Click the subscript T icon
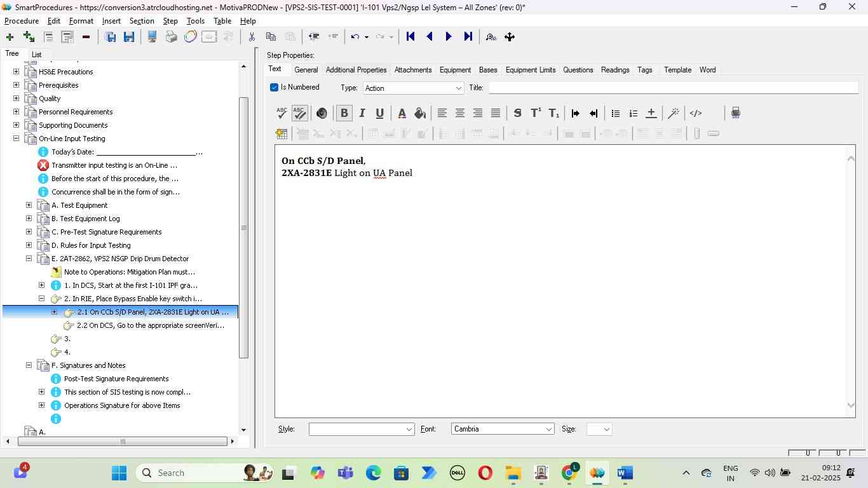The width and height of the screenshot is (868, 488). tap(554, 113)
